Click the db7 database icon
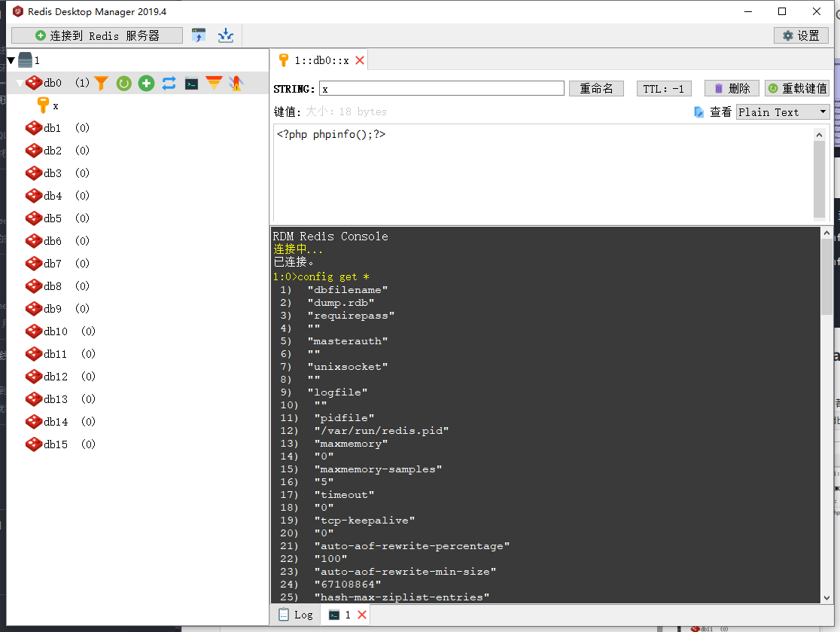This screenshot has height=632, width=840. click(x=34, y=263)
